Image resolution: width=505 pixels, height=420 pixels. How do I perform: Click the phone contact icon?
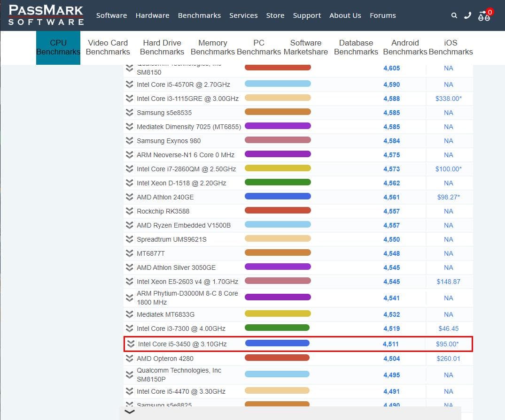(467, 15)
